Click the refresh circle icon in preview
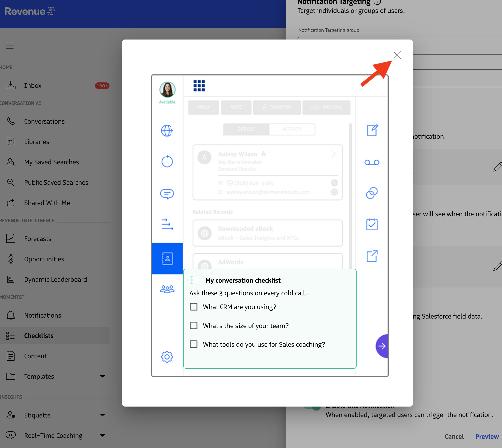 tap(167, 161)
